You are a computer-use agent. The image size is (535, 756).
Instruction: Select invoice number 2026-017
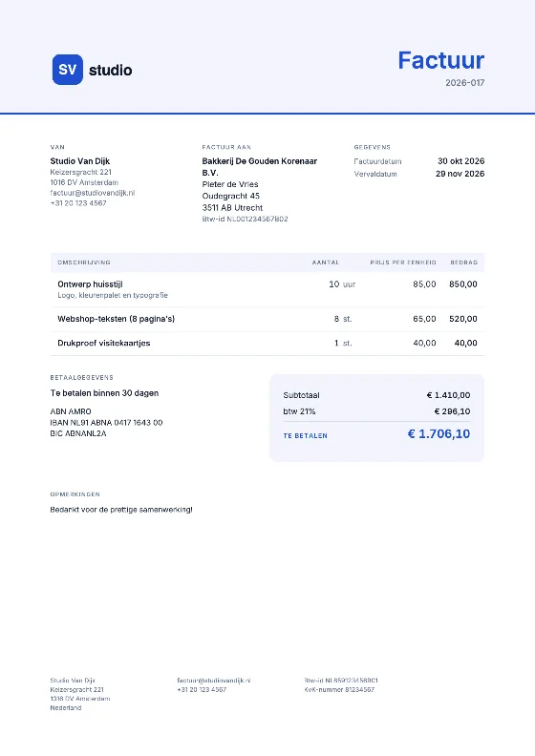click(465, 83)
